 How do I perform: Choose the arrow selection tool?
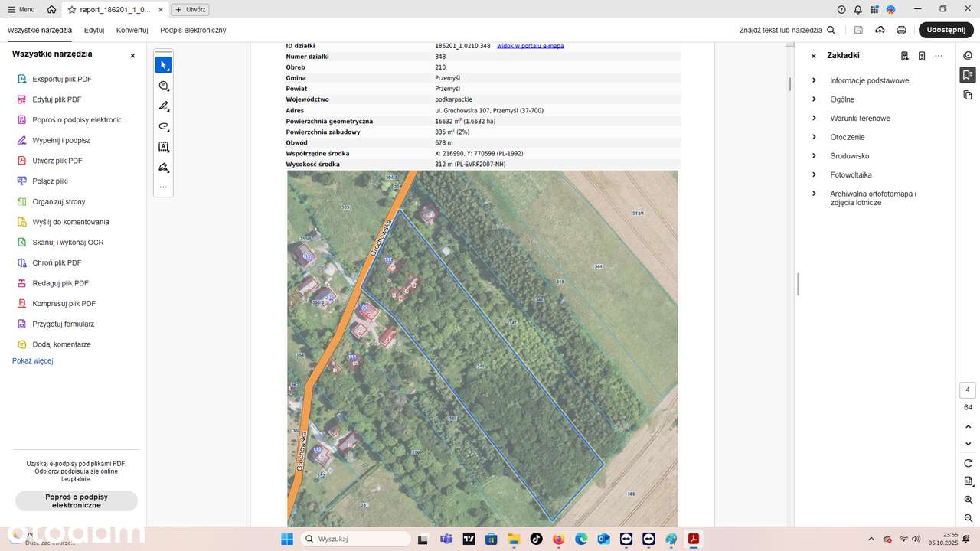tap(163, 64)
